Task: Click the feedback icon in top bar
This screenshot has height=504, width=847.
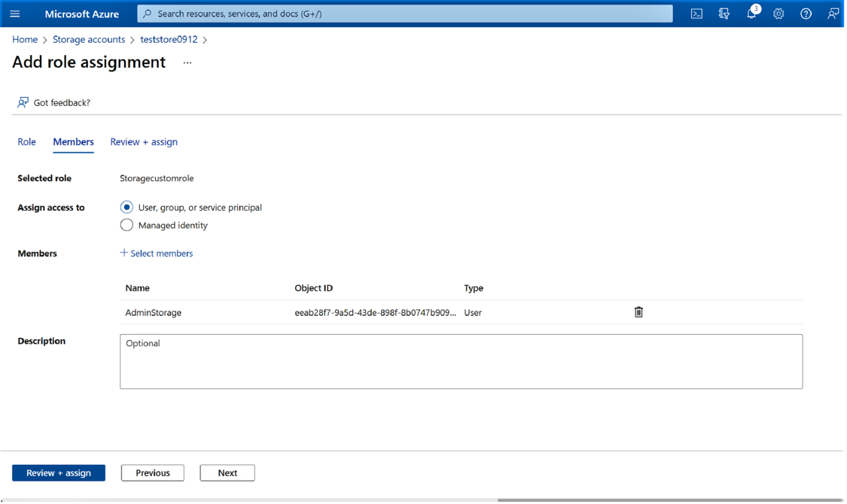Action: (x=833, y=14)
